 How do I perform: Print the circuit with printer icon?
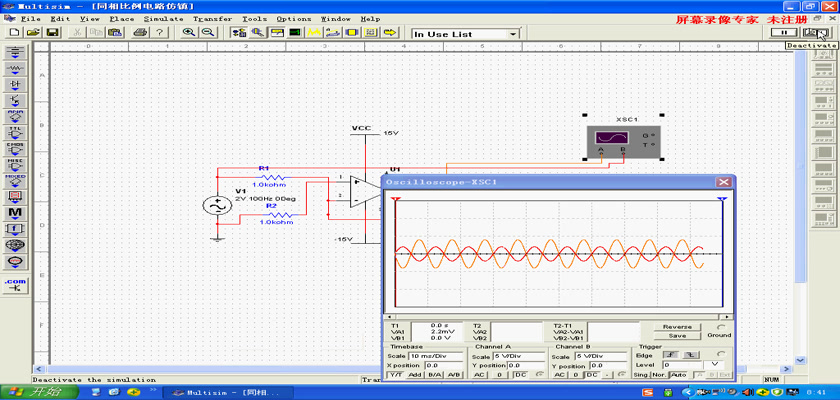(x=140, y=33)
